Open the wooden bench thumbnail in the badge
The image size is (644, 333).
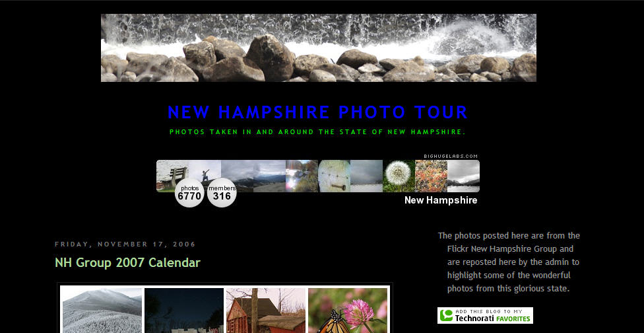(172, 176)
